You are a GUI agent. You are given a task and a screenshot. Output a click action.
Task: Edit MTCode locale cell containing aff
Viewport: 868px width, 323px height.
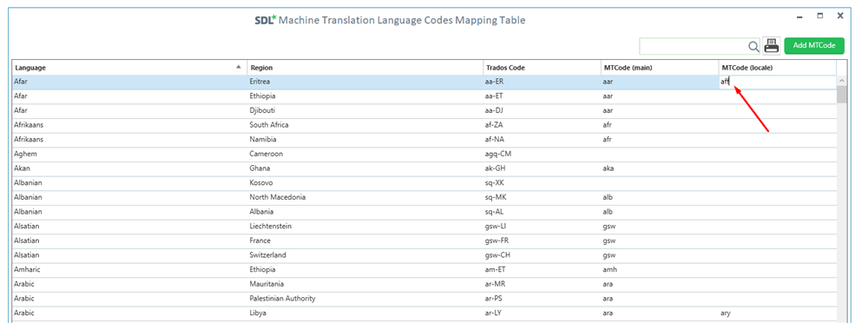(x=777, y=82)
